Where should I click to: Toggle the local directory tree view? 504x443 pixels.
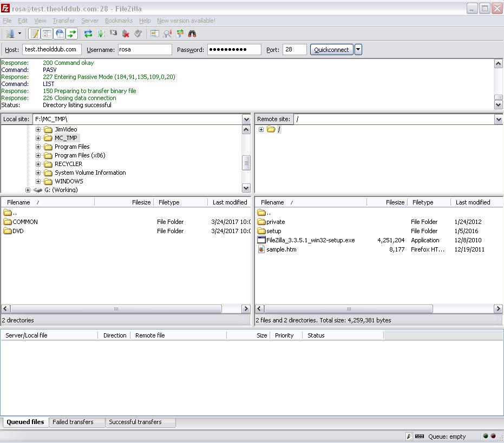(x=47, y=34)
